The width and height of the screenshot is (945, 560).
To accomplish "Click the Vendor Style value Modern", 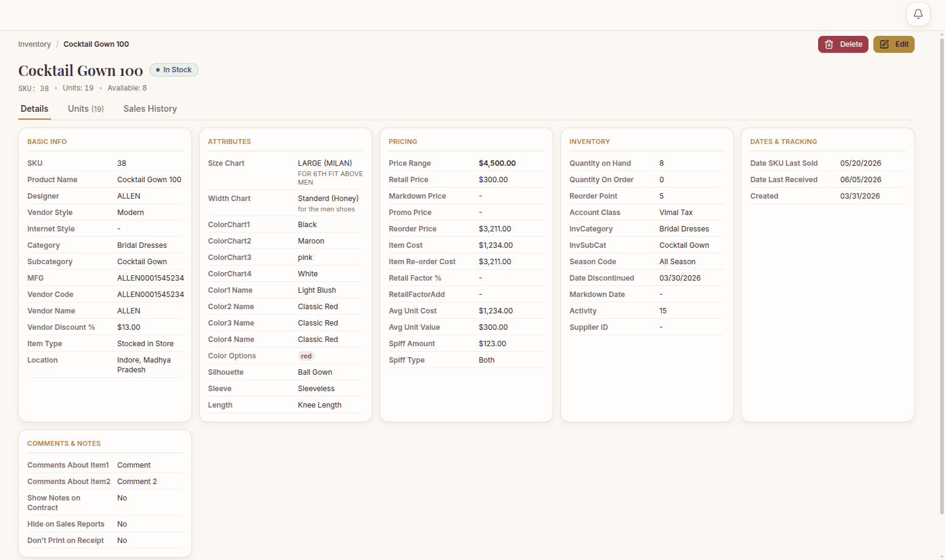I will (x=131, y=213).
